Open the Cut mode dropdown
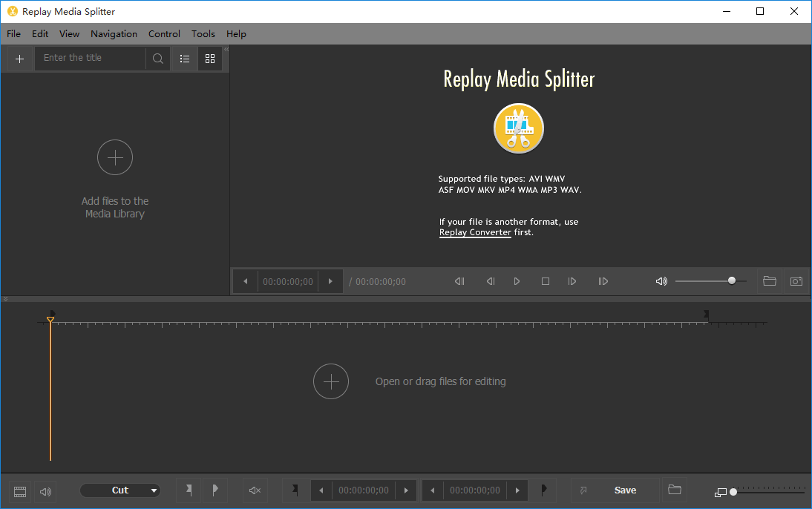Viewport: 812px width, 509px height. tap(120, 490)
